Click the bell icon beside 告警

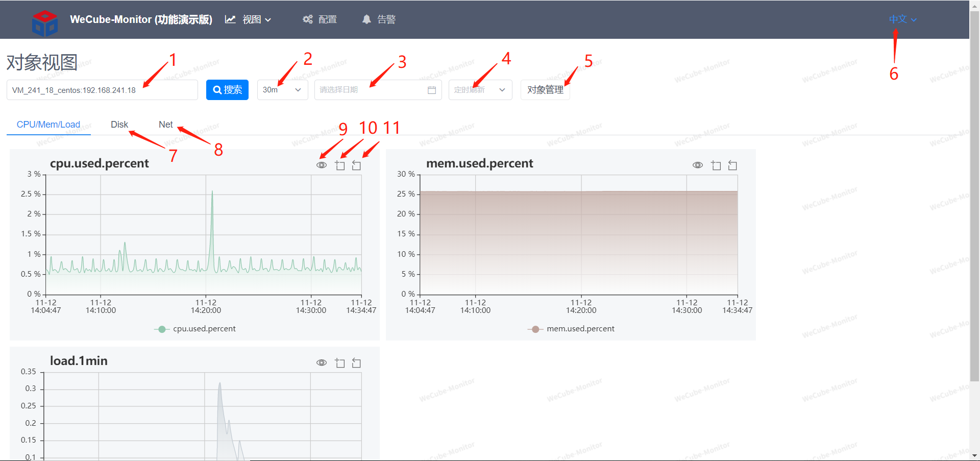pyautogui.click(x=366, y=19)
